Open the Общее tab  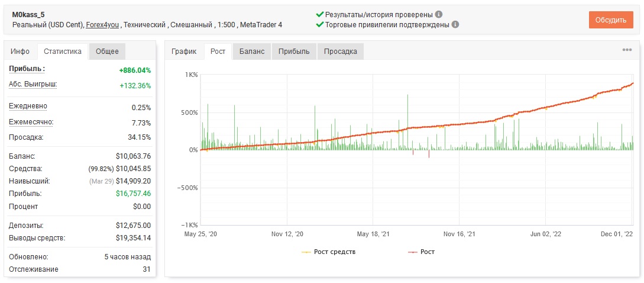(x=107, y=52)
